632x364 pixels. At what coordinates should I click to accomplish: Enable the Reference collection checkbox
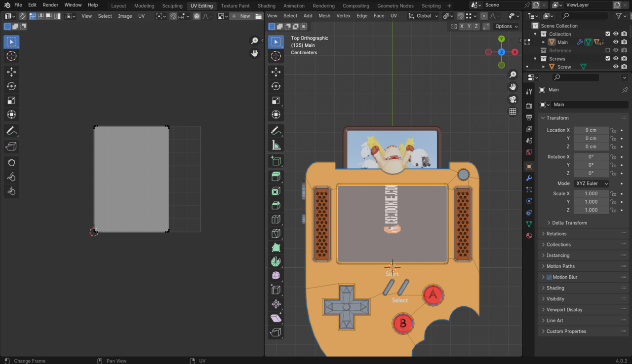608,50
